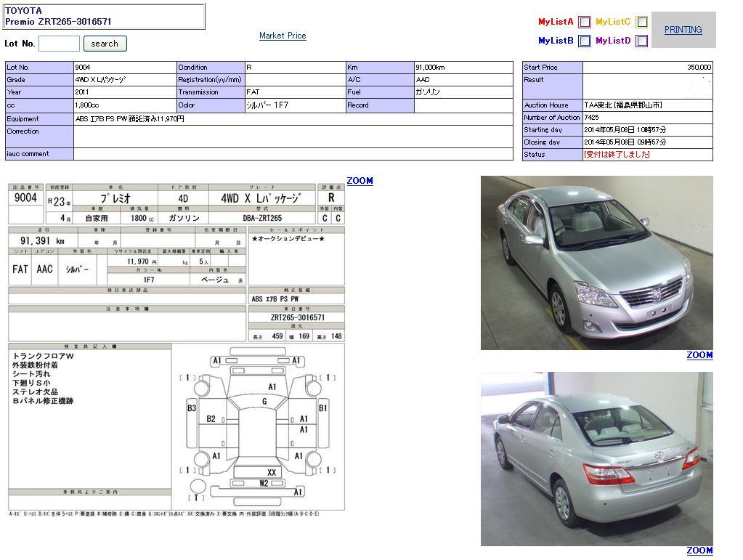The width and height of the screenshot is (743, 560).
Task: Open the Market Price link
Action: (283, 36)
